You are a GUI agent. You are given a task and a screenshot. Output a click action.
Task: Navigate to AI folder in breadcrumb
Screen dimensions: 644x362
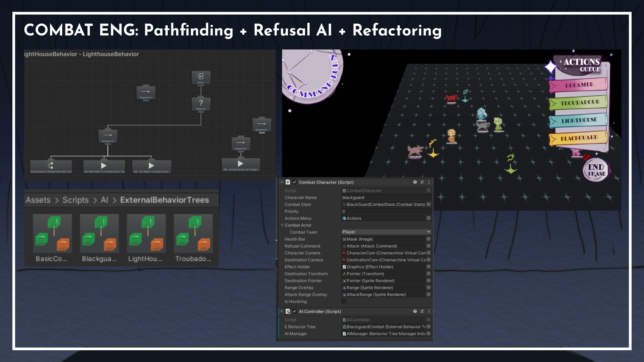(104, 200)
